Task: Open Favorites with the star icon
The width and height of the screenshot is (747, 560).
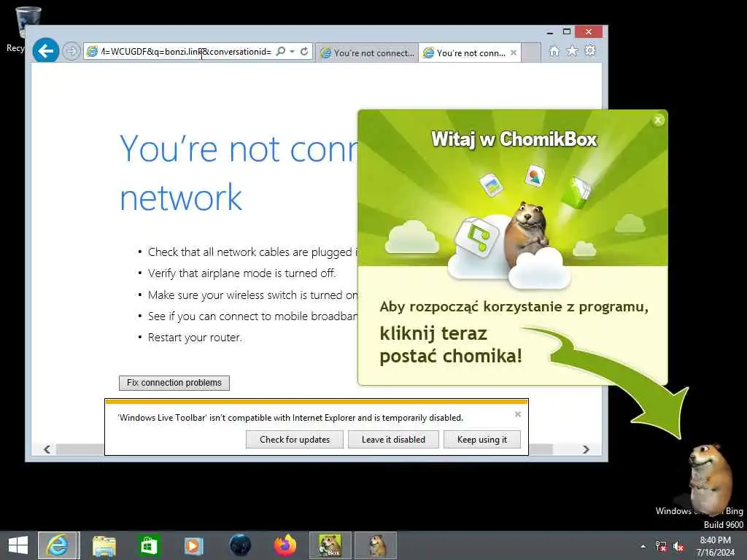Action: (x=572, y=51)
